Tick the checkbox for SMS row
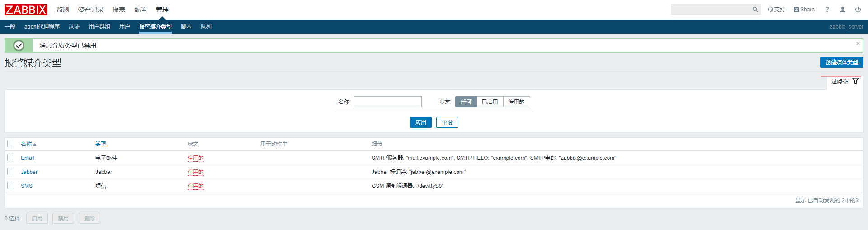The height and width of the screenshot is (230, 868). click(x=11, y=186)
